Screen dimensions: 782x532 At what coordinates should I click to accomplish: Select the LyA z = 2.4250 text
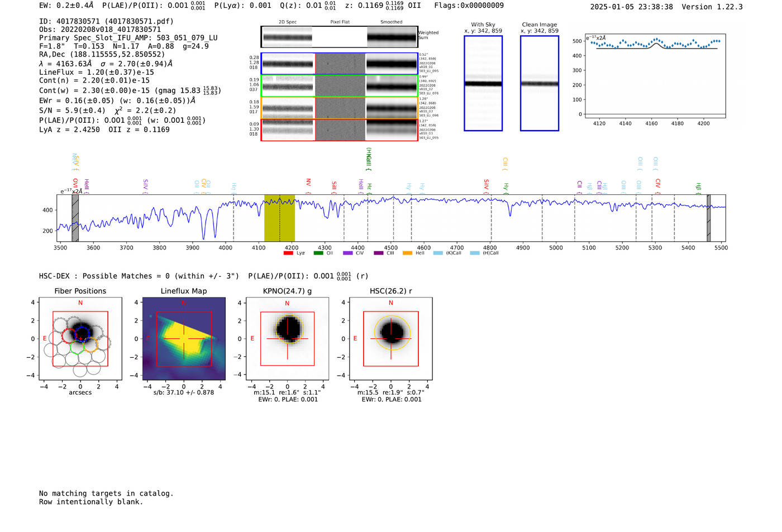click(x=69, y=130)
